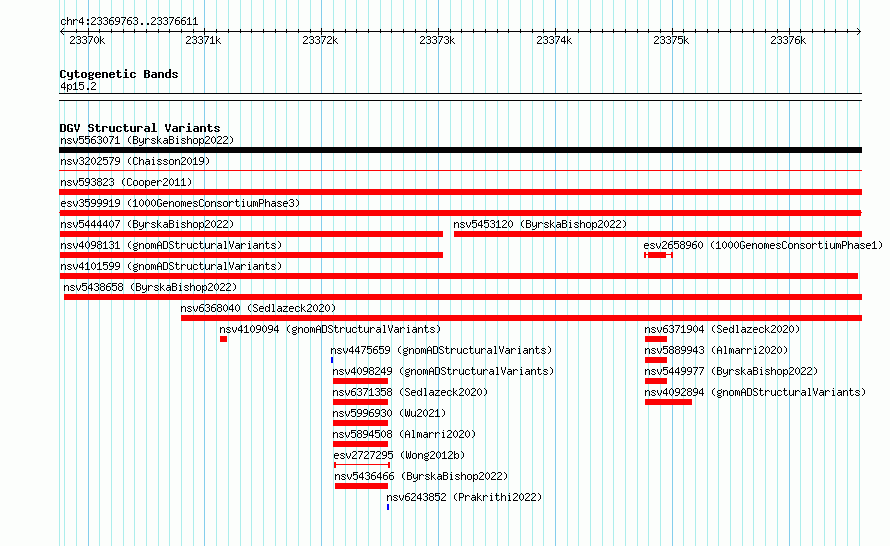Open nsv5889943 (Almarri2020) label
Screen dimensions: 890x546
tap(716, 350)
